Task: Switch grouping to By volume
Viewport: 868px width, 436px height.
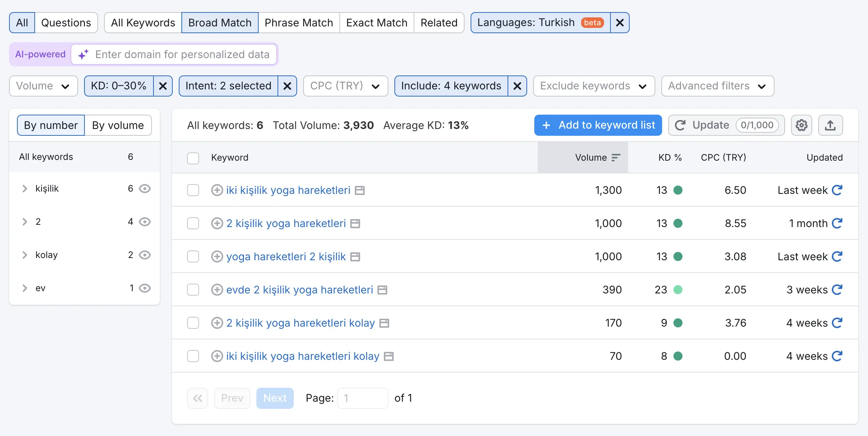Action: point(118,125)
